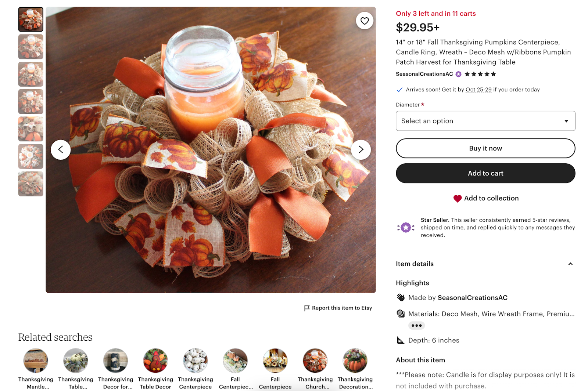Click the Thanksgiving Table Decor related search circle
The height and width of the screenshot is (391, 588).
(155, 361)
